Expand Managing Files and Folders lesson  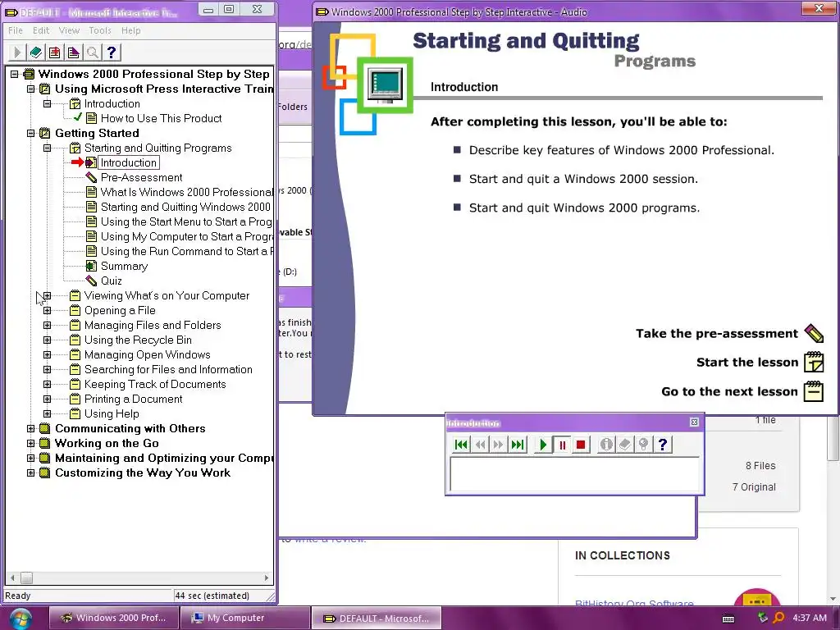point(47,325)
